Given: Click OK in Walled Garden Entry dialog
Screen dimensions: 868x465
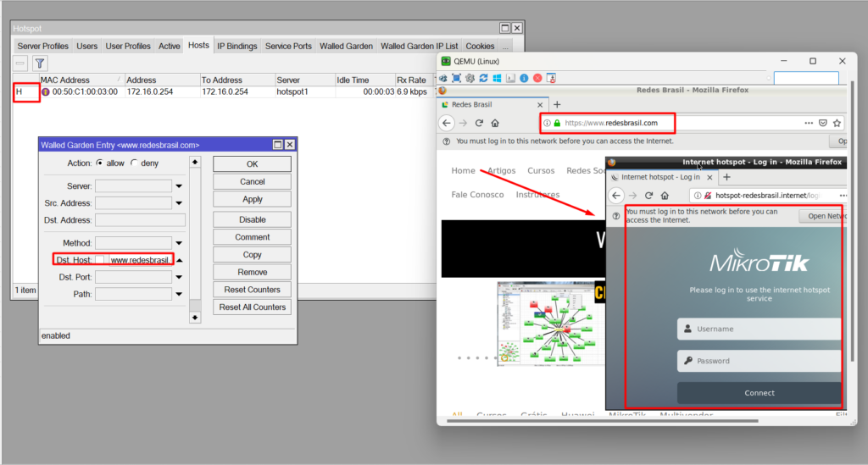Looking at the screenshot, I should [252, 164].
